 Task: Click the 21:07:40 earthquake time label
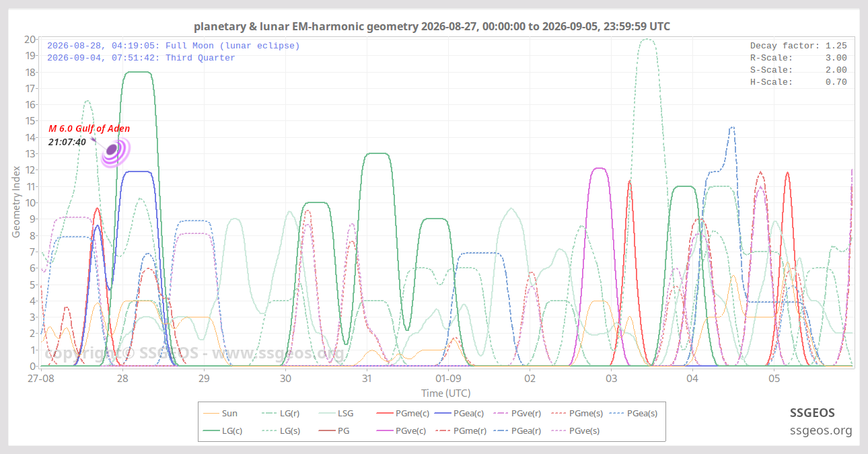click(67, 142)
